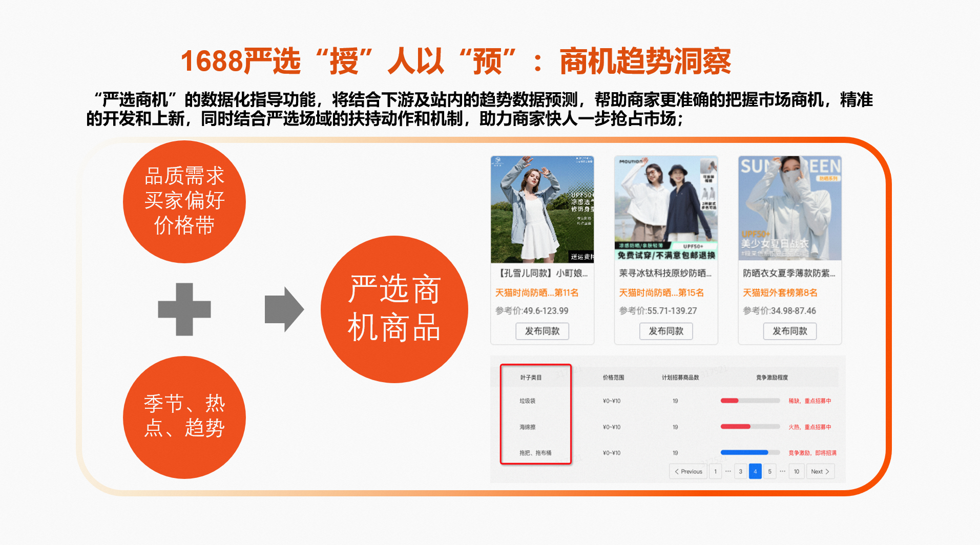Image resolution: width=980 pixels, height=545 pixels.
Task: Click the orange 严选商机商品 circle
Action: point(394,309)
